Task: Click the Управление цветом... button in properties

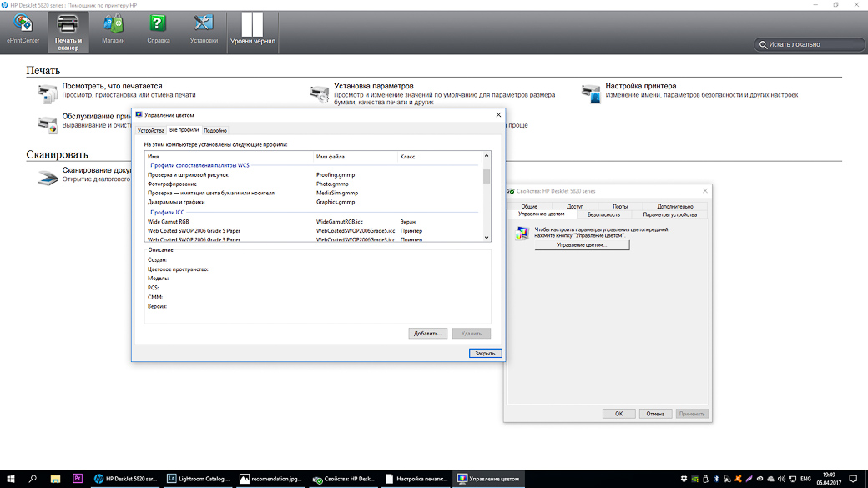Action: coord(582,245)
